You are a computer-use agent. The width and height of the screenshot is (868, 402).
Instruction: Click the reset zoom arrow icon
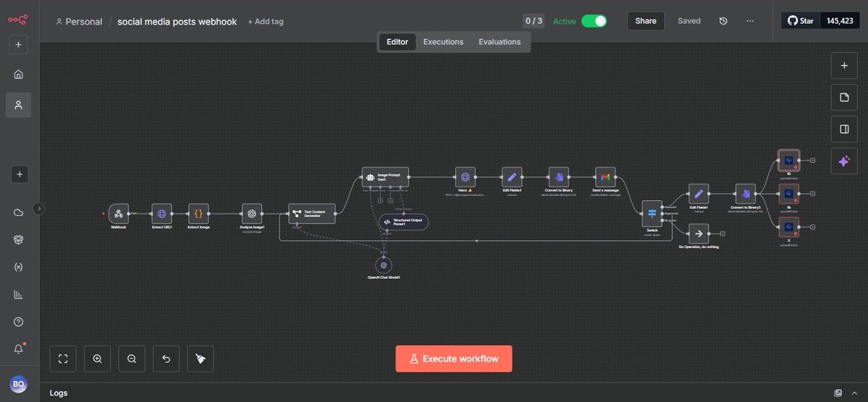pyautogui.click(x=166, y=359)
